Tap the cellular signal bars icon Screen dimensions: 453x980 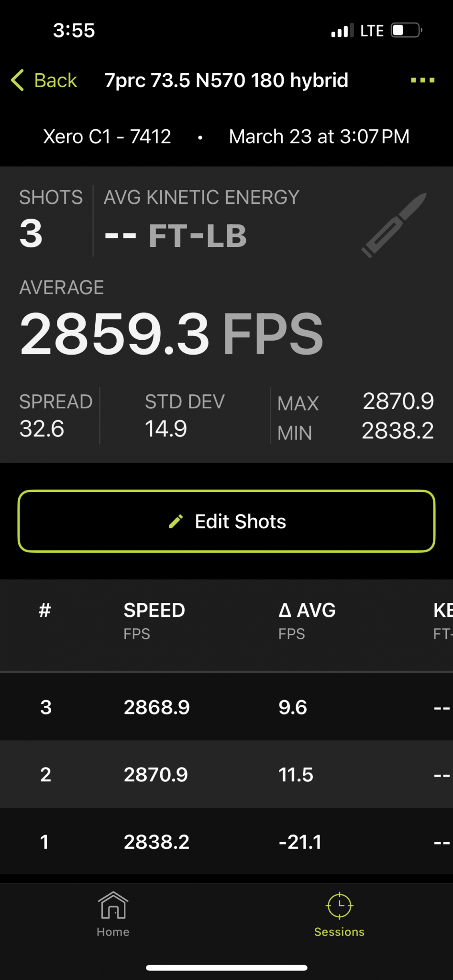342,31
